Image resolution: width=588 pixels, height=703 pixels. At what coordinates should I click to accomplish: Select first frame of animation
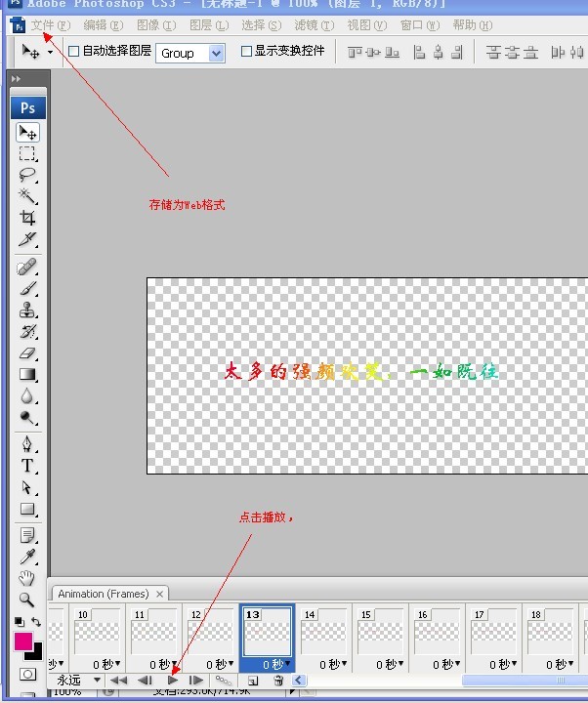[x=118, y=681]
